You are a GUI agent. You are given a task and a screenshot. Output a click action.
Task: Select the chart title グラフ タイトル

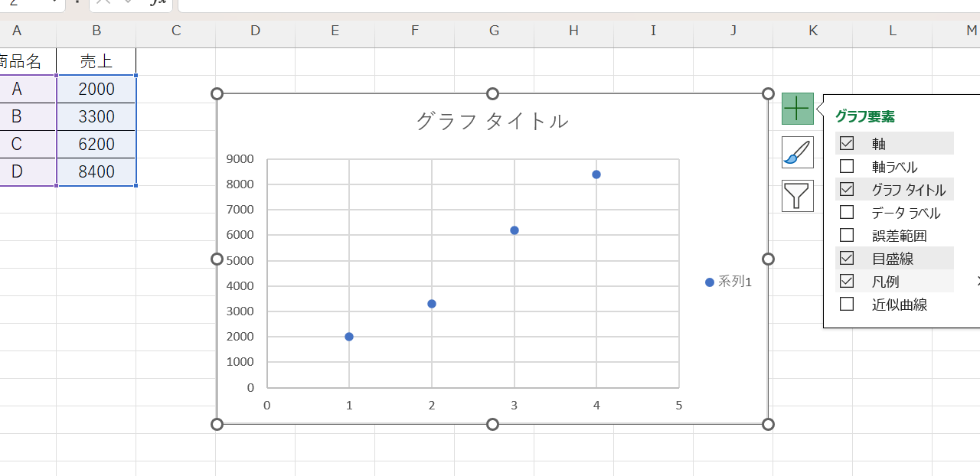[x=492, y=121]
